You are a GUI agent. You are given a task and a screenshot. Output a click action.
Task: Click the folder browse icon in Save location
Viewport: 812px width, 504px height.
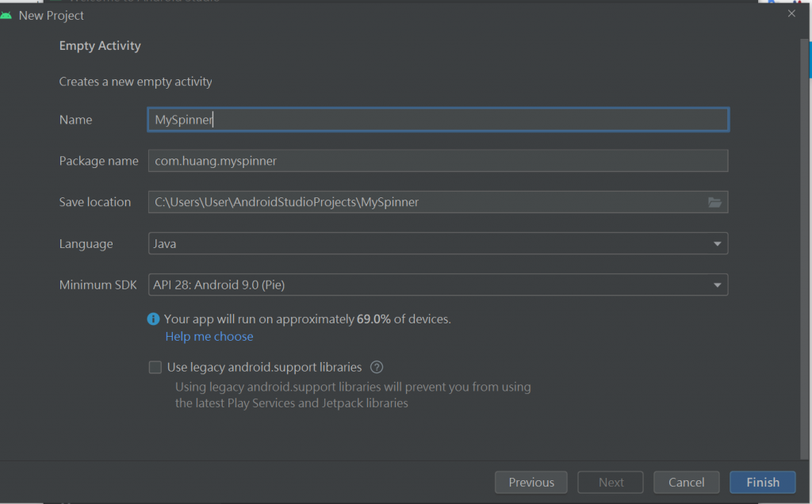click(x=714, y=202)
